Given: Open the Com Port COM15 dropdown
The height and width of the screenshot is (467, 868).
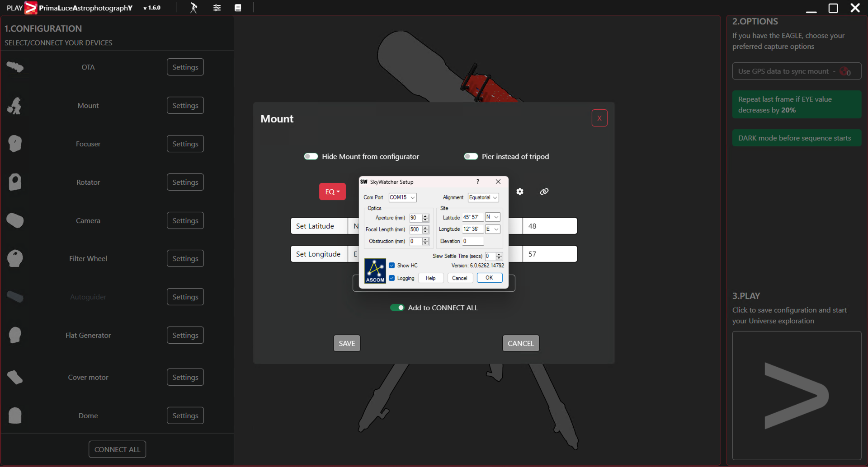Looking at the screenshot, I should coord(402,197).
